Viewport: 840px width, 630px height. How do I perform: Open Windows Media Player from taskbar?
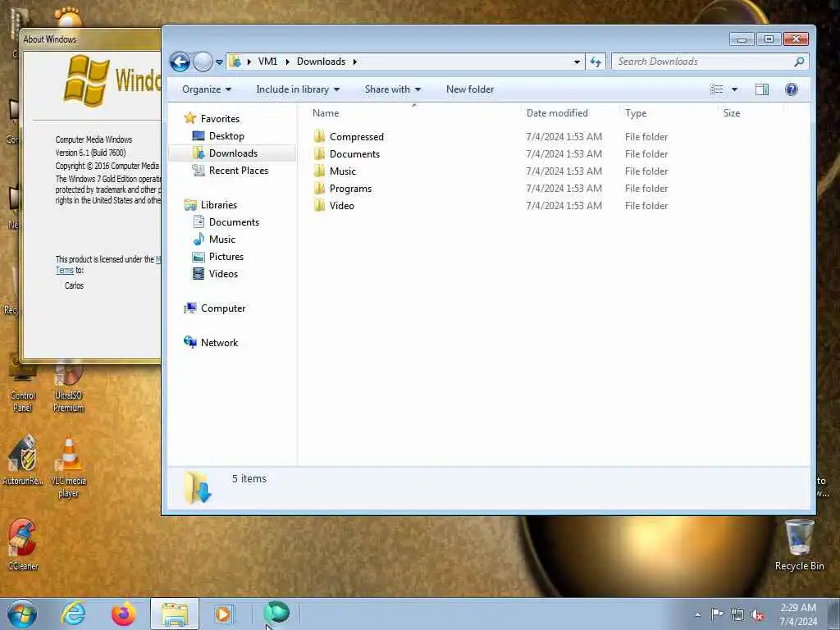click(x=223, y=614)
